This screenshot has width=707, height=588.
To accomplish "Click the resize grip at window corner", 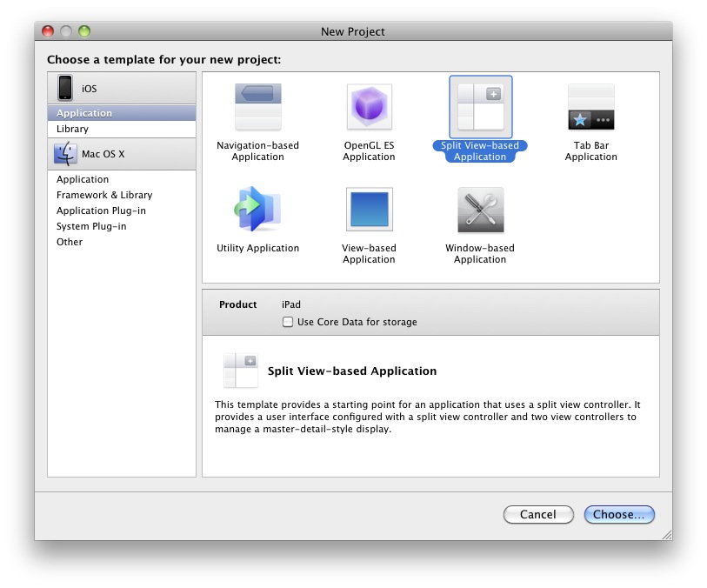I will [x=667, y=535].
